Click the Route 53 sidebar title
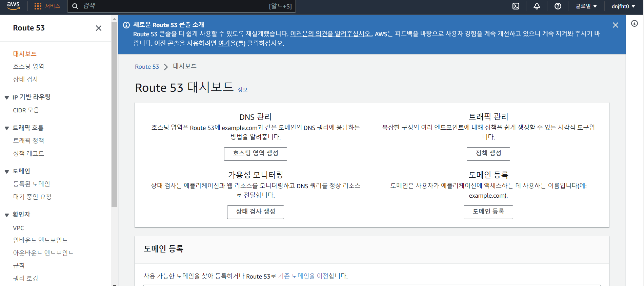This screenshot has width=644, height=286. pos(29,28)
